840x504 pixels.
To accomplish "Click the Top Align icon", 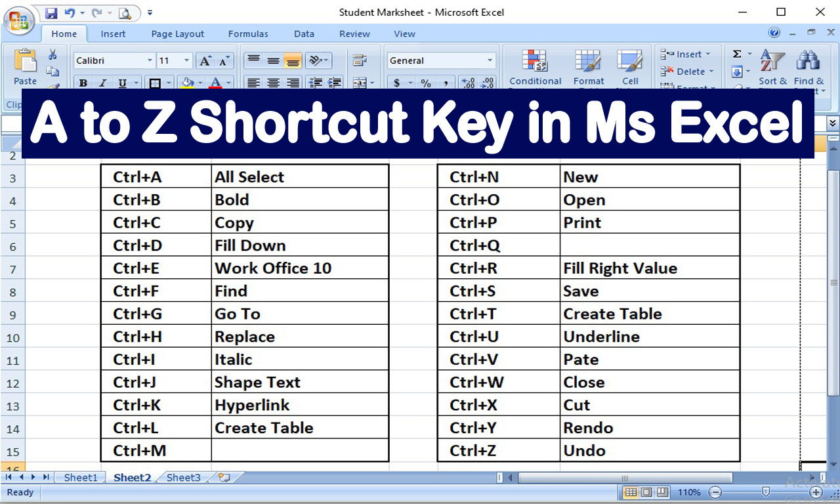I will [254, 60].
